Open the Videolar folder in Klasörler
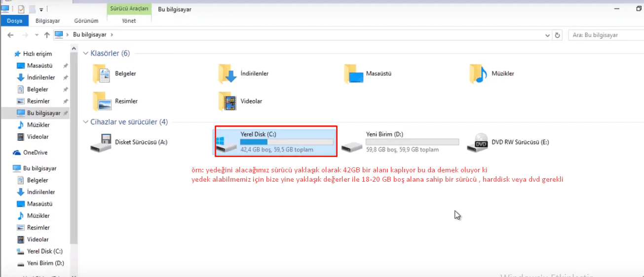644x277 pixels. click(x=240, y=101)
